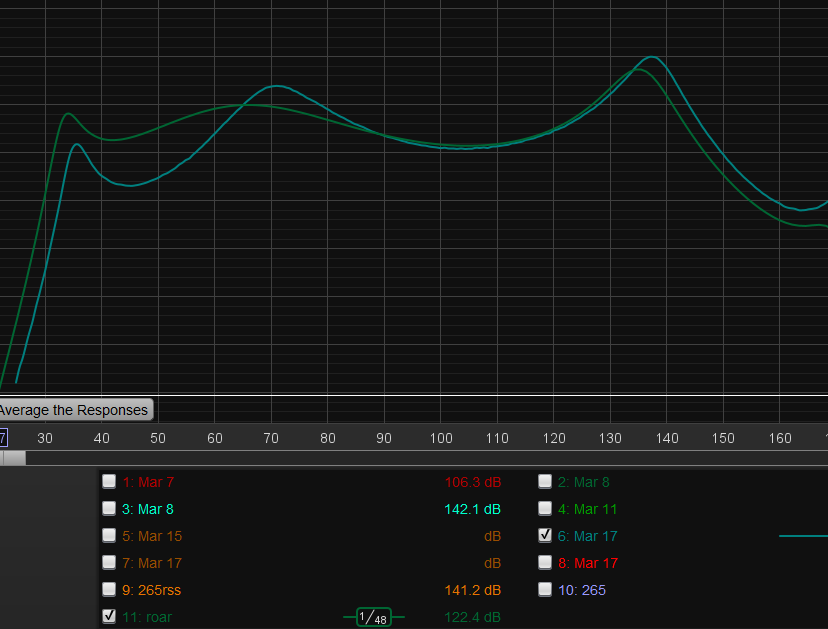This screenshot has height=629, width=828.
Task: Click the 6: Mar 17 teal line sample
Action: tap(803, 536)
